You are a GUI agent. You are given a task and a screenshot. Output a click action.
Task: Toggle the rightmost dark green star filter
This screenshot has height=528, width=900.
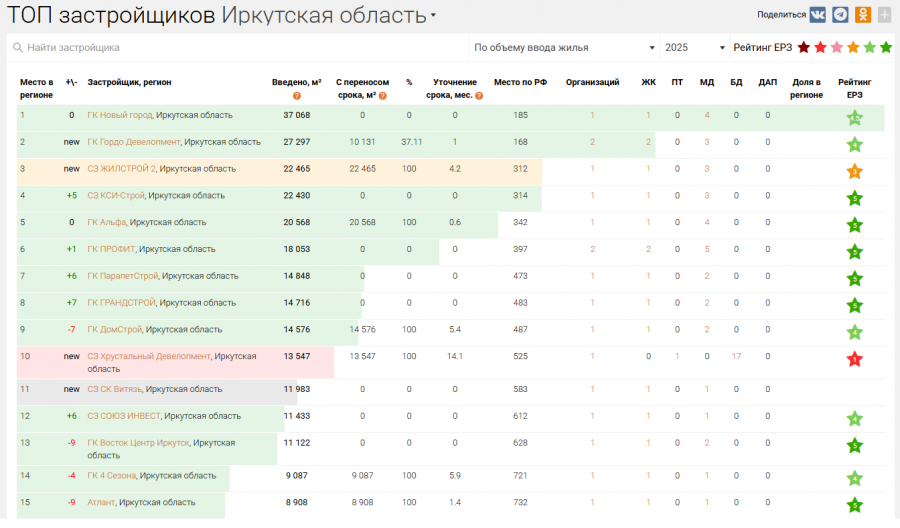[885, 47]
